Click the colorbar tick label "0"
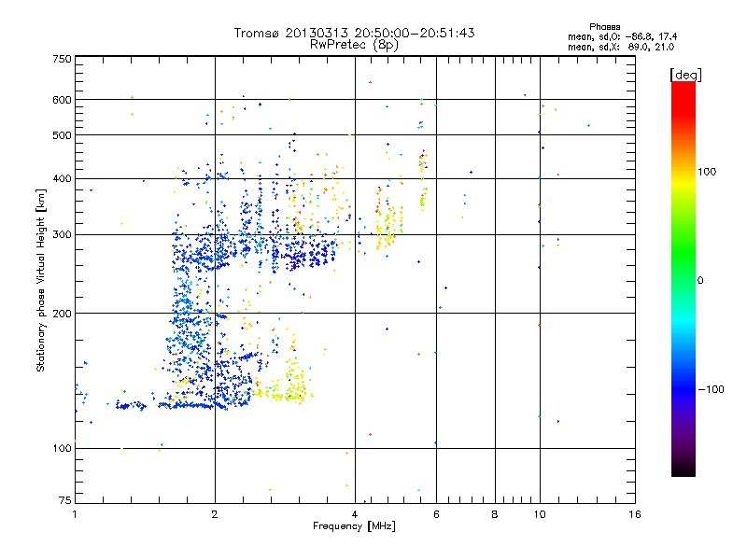Screen dimensions: 747x560 tap(700, 281)
